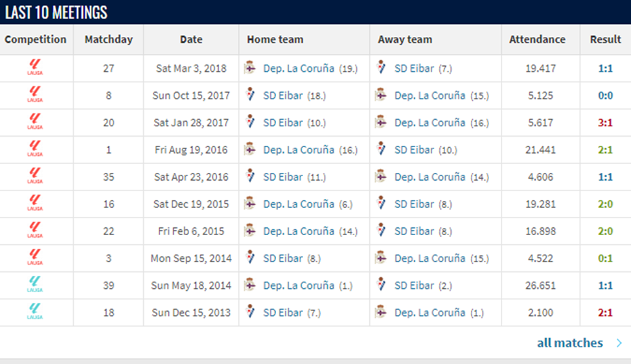Click Dep. La Coruña crest in Mar 3, 2018 row
The width and height of the screenshot is (631, 364).
pos(250,68)
